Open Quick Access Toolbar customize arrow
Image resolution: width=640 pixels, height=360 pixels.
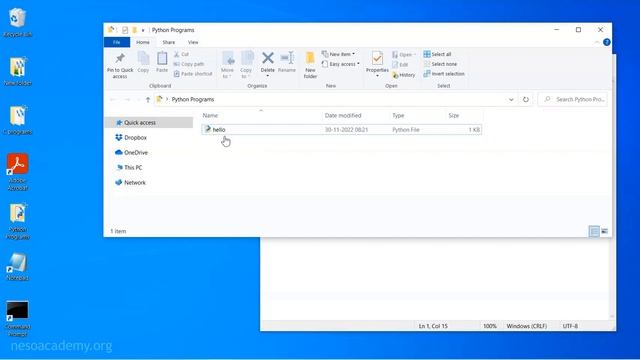(143, 30)
